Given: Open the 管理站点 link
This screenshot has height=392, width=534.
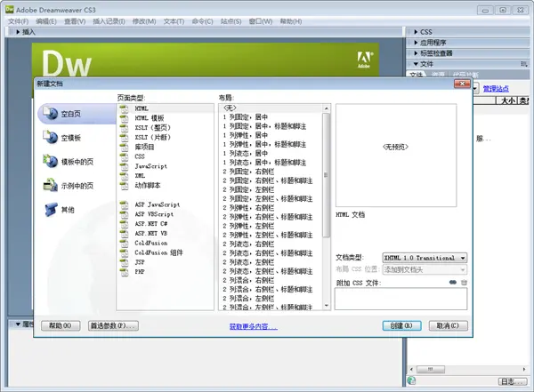Looking at the screenshot, I should tap(496, 89).
